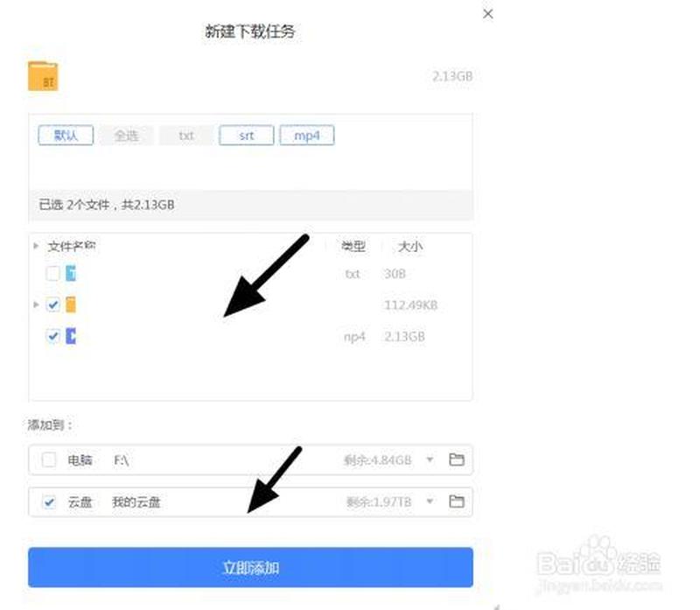Click the 剩余:1.97TB free space text

point(379,502)
